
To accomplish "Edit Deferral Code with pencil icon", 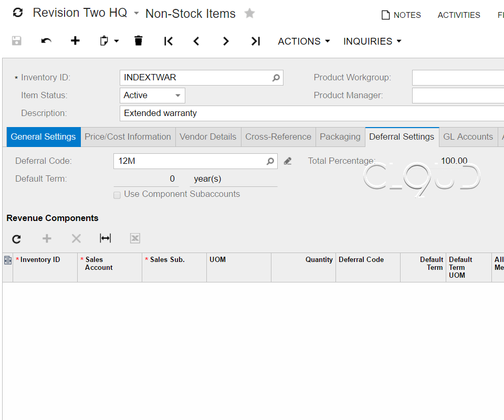I will [x=288, y=161].
